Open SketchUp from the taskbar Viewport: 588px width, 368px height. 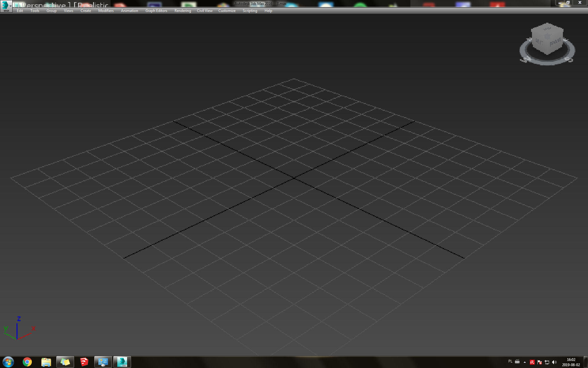tap(84, 362)
